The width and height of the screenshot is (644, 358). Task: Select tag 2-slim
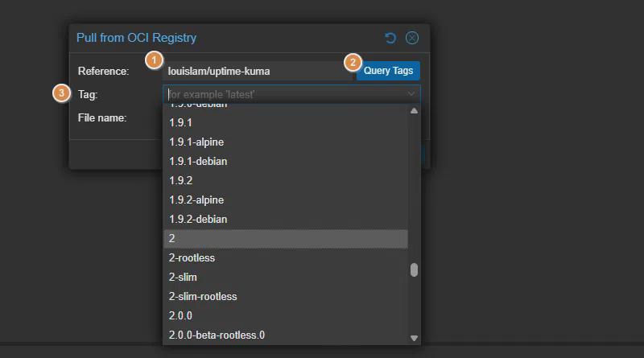click(286, 277)
